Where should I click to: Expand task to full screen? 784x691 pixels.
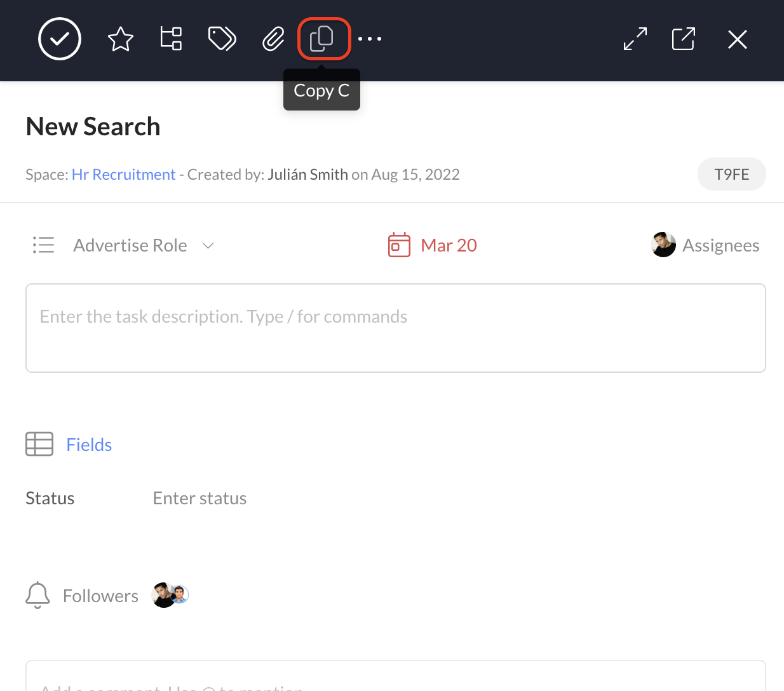[635, 39]
